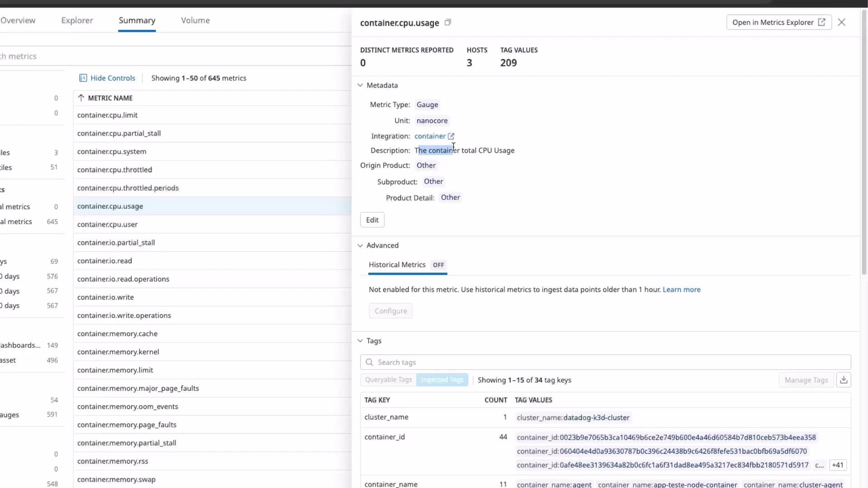Click the container_name:agent tag value
Viewport: 868px width, 488px height.
point(554,484)
